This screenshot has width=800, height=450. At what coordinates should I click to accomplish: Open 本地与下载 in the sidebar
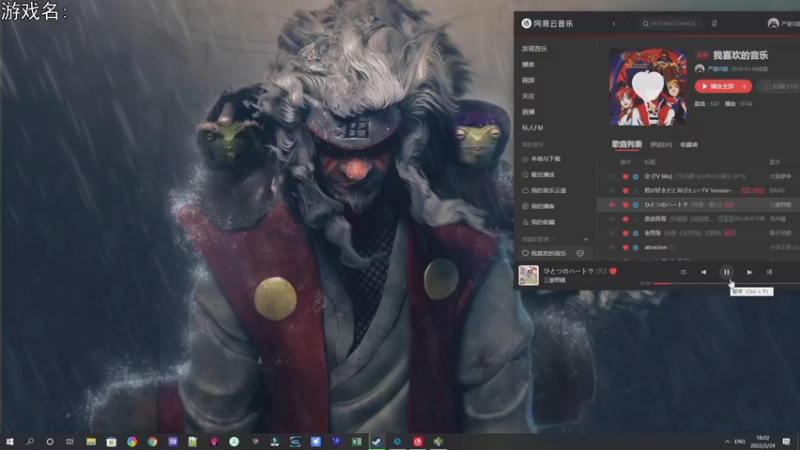point(541,159)
